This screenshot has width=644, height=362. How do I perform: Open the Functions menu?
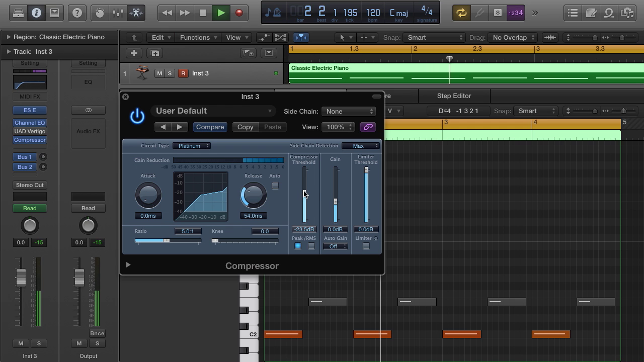[x=198, y=37]
